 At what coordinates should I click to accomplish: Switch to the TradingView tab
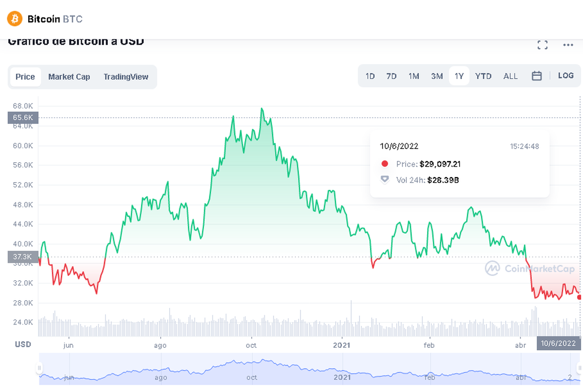126,77
